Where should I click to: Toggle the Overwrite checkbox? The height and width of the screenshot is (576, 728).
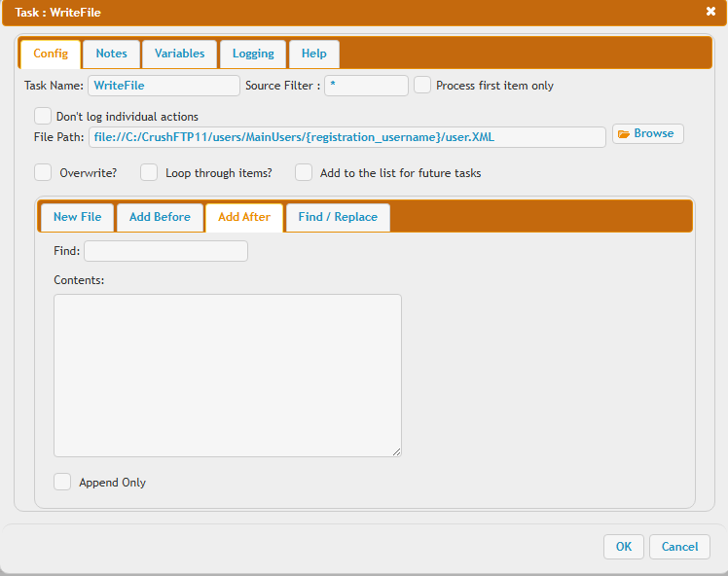click(43, 173)
